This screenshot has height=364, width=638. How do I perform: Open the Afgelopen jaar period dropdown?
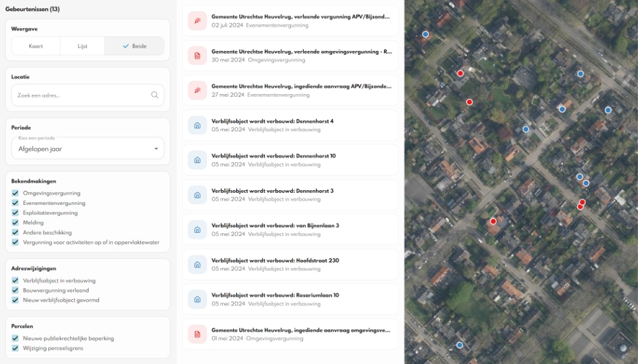(88, 148)
